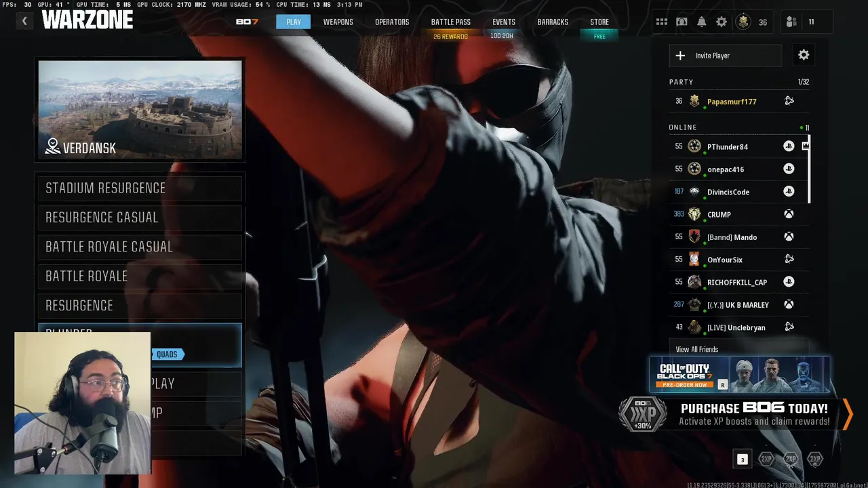Click the Battle.net icon beside Papasmurf177
Screen dimensions: 868x488
pos(789,101)
